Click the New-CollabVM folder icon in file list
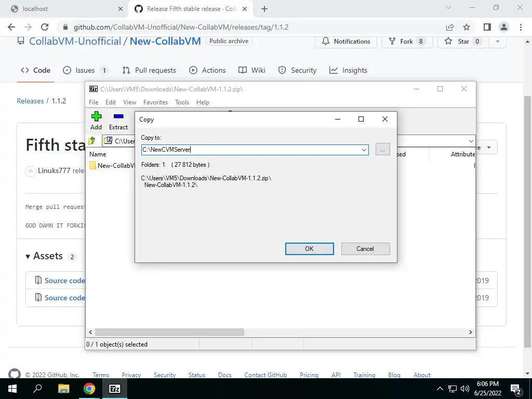 [92, 165]
